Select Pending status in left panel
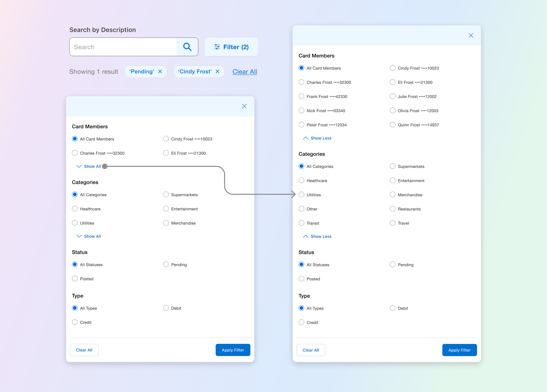This screenshot has height=392, width=547. [166, 265]
